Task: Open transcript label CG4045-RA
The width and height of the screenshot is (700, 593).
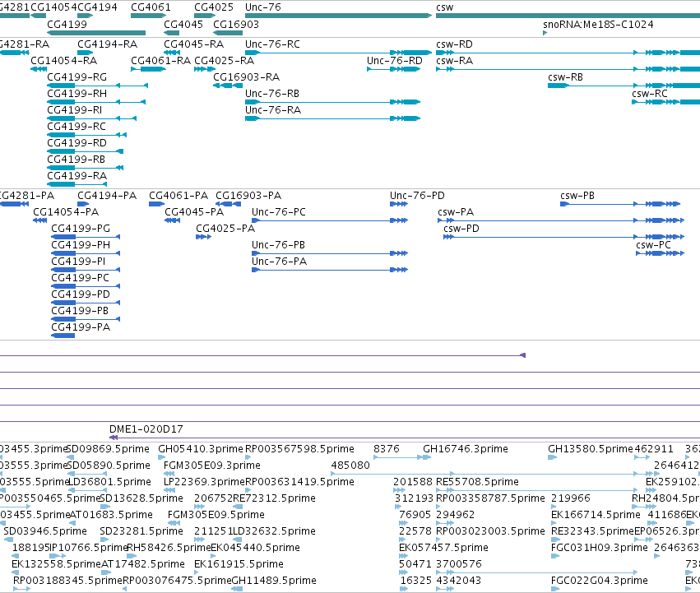Action: (194, 44)
